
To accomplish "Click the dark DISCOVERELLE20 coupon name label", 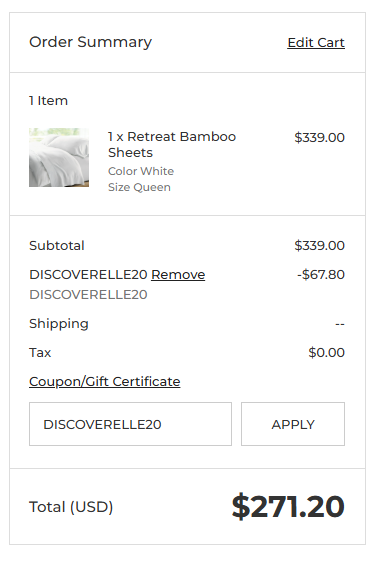I will [88, 275].
